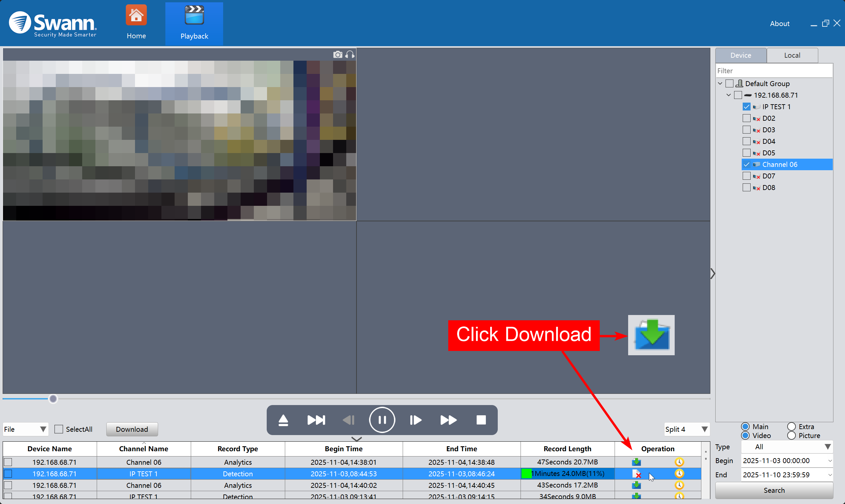The image size is (845, 504).
Task: Click the Home icon
Action: [136, 15]
